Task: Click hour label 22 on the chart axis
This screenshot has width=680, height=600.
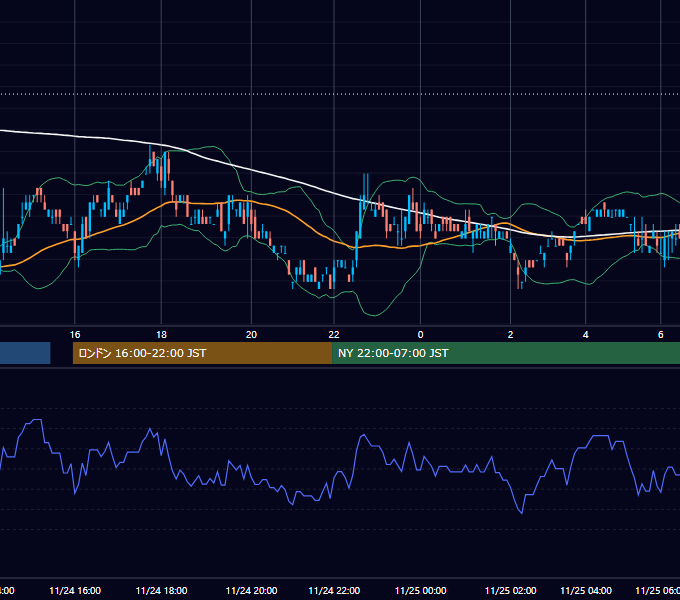Action: [334, 334]
